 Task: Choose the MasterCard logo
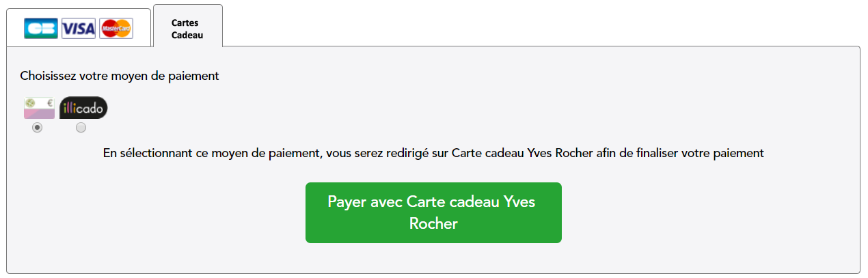[116, 29]
